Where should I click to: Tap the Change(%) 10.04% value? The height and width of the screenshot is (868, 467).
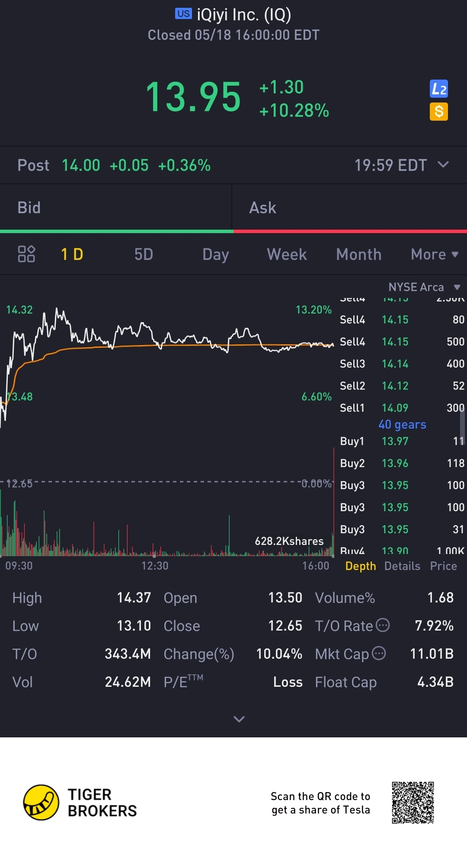coord(279,654)
